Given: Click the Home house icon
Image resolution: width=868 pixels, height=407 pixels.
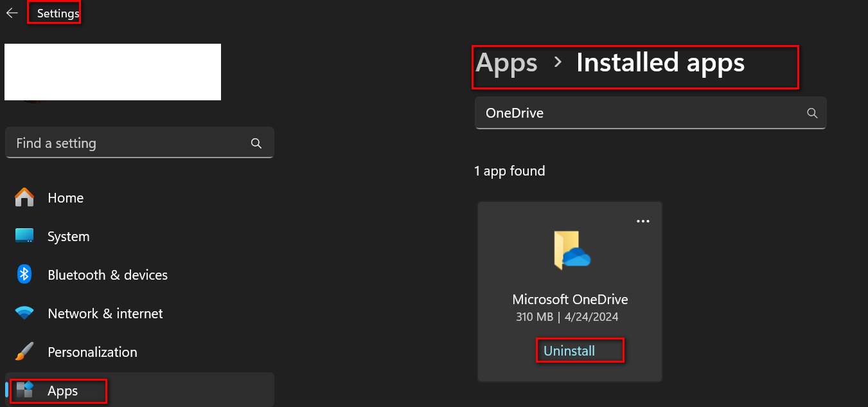Looking at the screenshot, I should (24, 197).
